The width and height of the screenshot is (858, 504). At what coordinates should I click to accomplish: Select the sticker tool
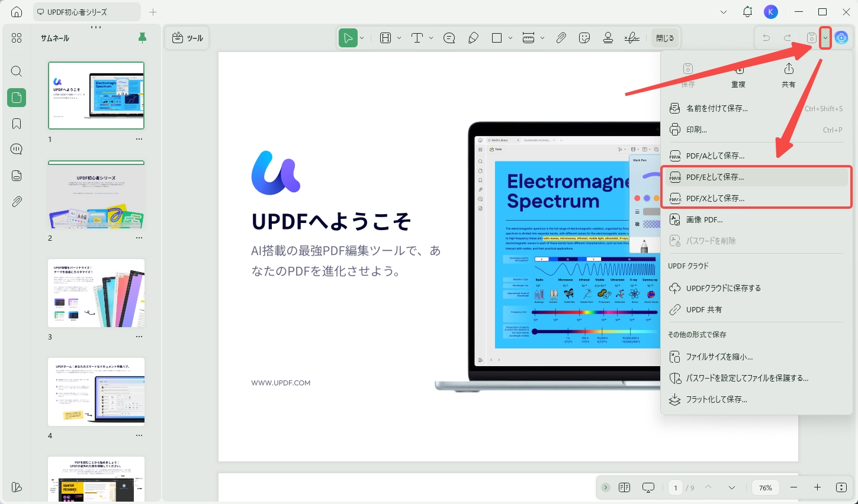click(x=584, y=37)
